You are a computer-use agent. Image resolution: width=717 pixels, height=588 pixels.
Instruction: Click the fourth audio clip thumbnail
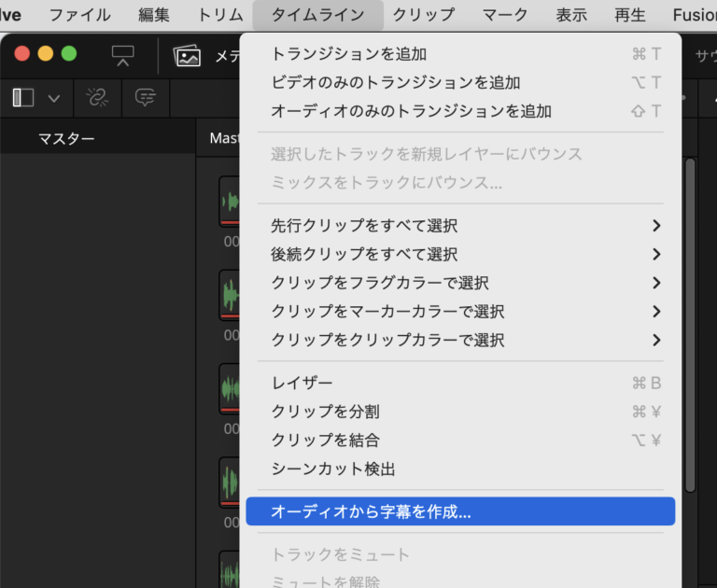[229, 483]
